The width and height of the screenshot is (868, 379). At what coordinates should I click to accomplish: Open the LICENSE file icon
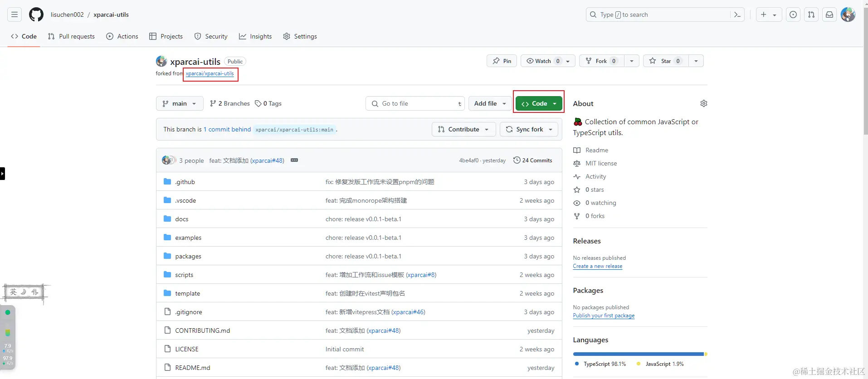click(x=167, y=349)
